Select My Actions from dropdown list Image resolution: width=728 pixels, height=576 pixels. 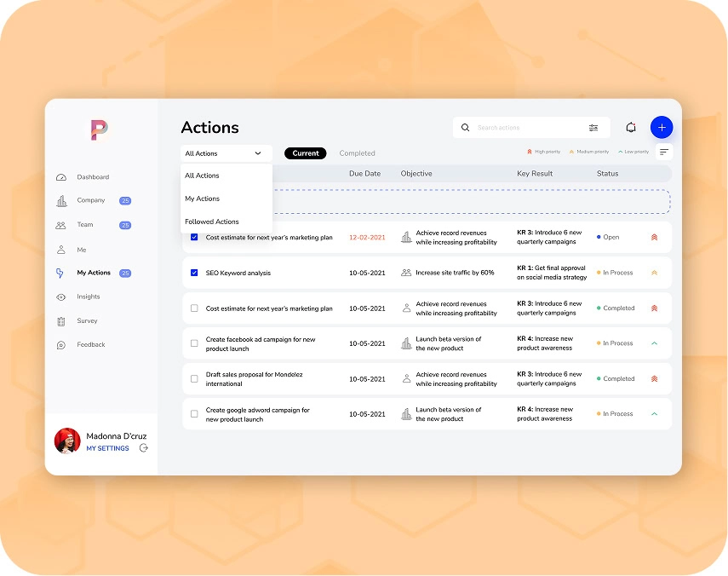coord(203,199)
